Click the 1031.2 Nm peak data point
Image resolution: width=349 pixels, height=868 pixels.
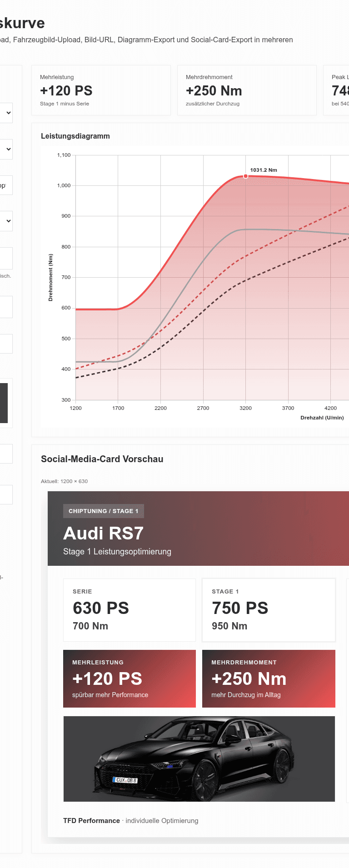coord(246,176)
